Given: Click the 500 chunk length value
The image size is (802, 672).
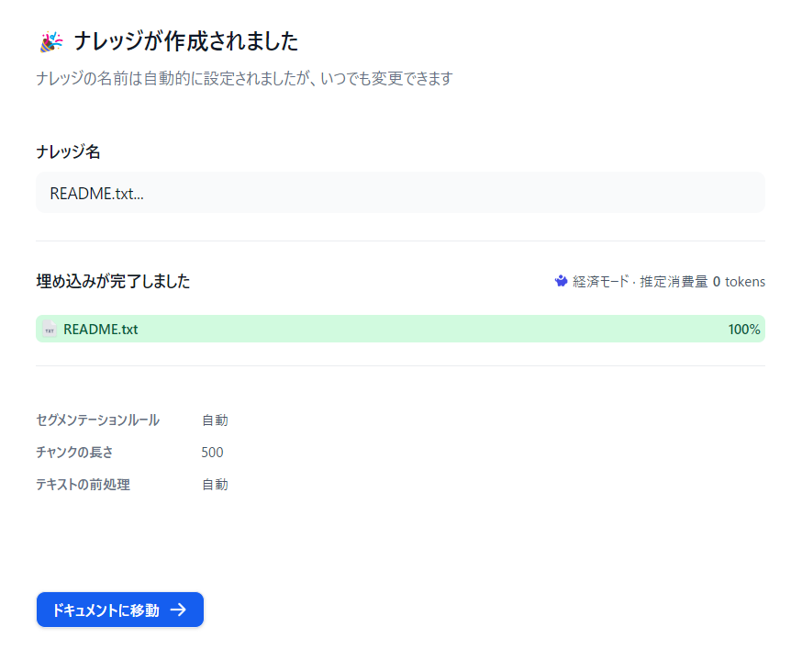Looking at the screenshot, I should pos(212,453).
